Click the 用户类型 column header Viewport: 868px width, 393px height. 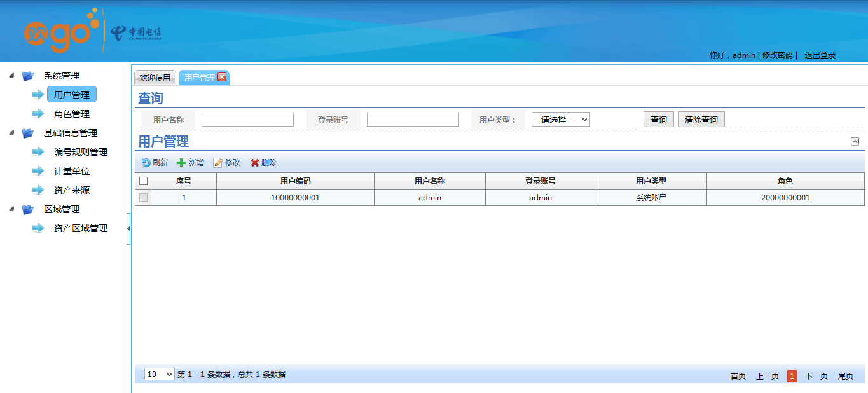(651, 181)
